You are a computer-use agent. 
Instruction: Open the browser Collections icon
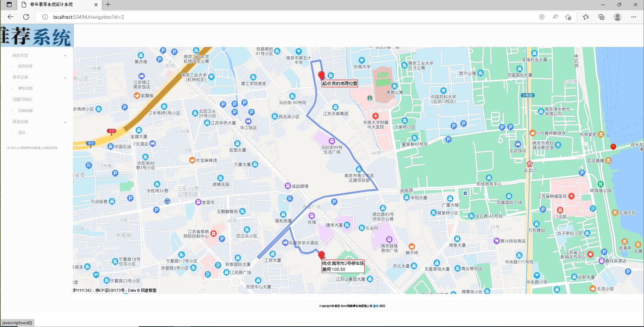(601, 17)
